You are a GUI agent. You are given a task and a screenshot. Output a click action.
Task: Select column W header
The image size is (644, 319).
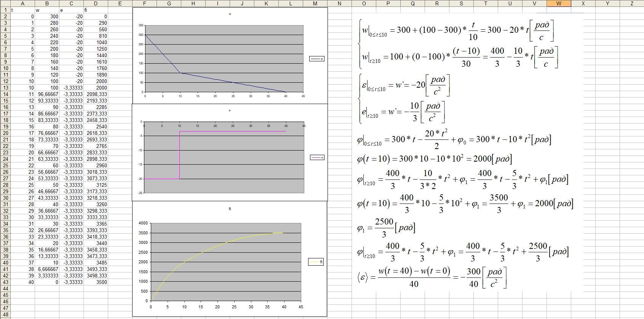(559, 3)
